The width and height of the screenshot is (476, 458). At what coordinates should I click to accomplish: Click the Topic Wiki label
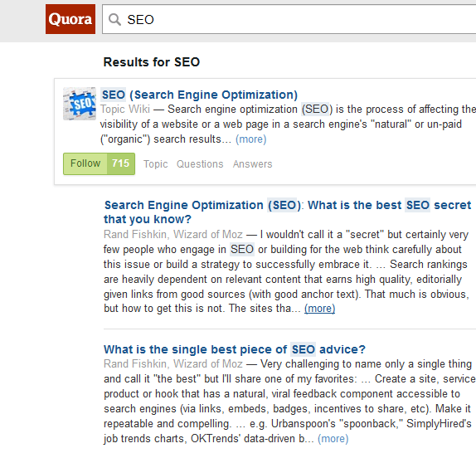125,109
